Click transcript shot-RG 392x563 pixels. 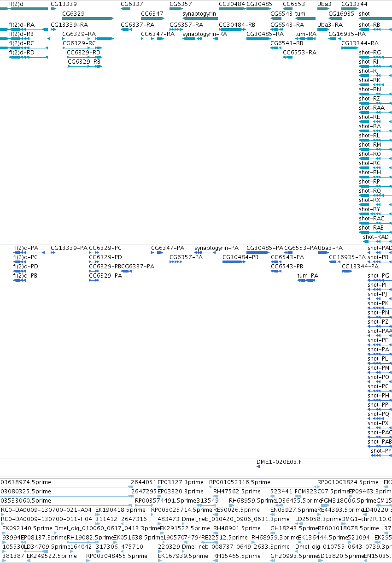click(x=370, y=53)
